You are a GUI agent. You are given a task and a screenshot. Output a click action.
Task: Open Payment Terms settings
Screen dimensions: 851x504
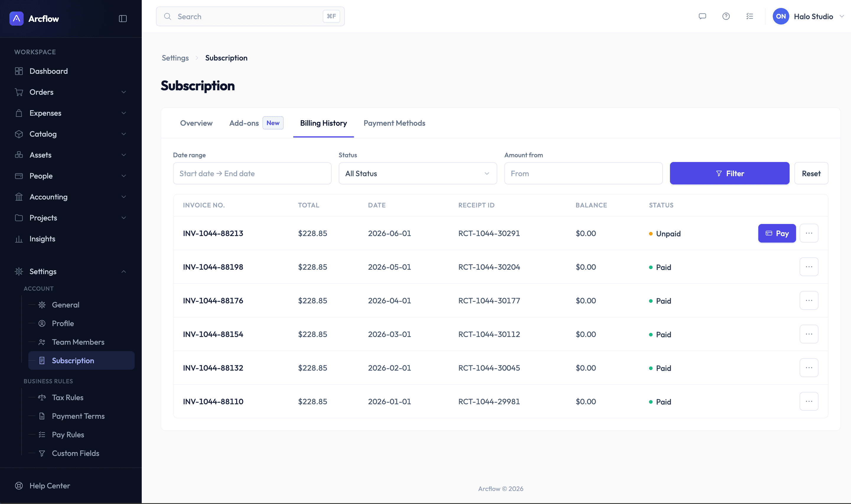coord(81,416)
